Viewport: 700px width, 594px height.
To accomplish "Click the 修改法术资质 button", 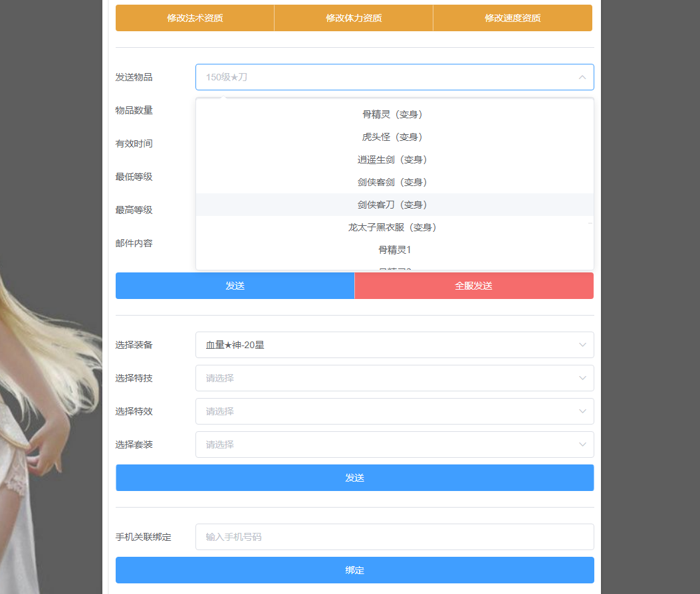I will (195, 18).
